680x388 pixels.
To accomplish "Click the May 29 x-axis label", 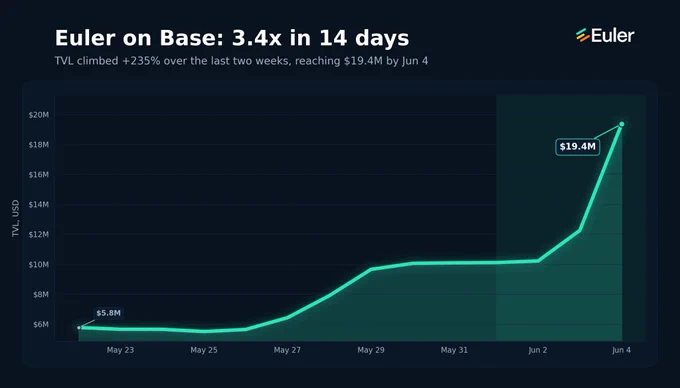I will pos(371,350).
